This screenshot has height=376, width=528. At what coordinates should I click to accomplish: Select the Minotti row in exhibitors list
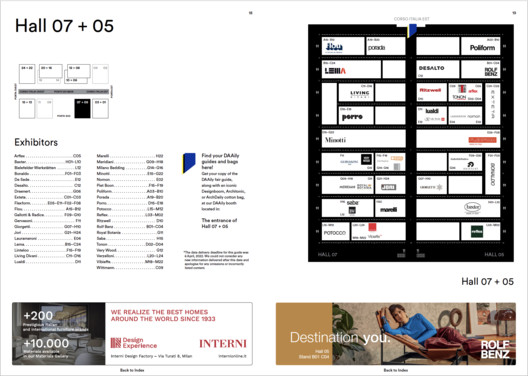tap(130, 174)
